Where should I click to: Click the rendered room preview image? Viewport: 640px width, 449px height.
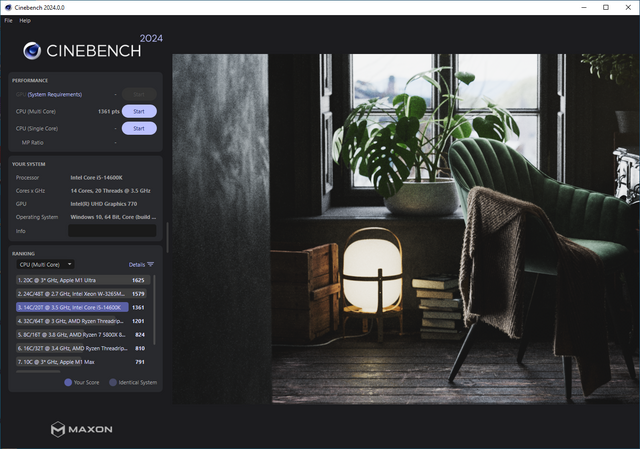tap(405, 228)
